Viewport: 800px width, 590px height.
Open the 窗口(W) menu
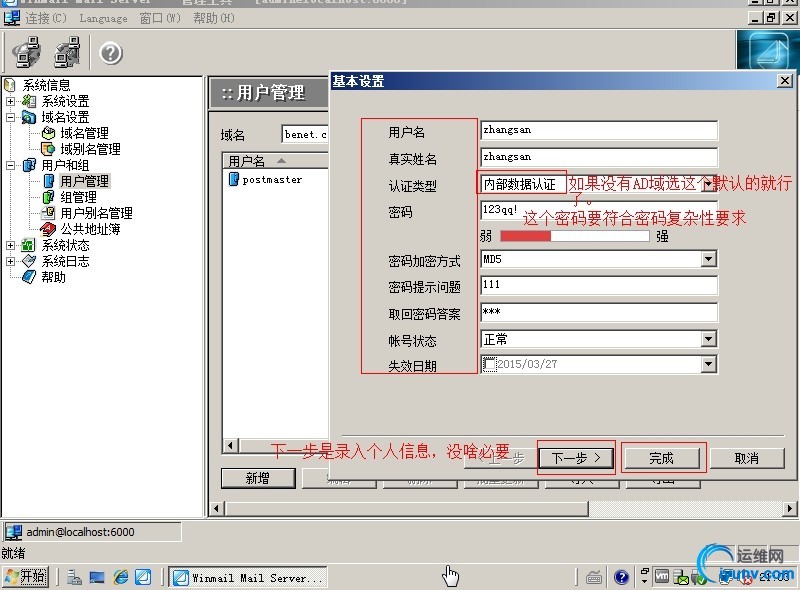[x=160, y=18]
